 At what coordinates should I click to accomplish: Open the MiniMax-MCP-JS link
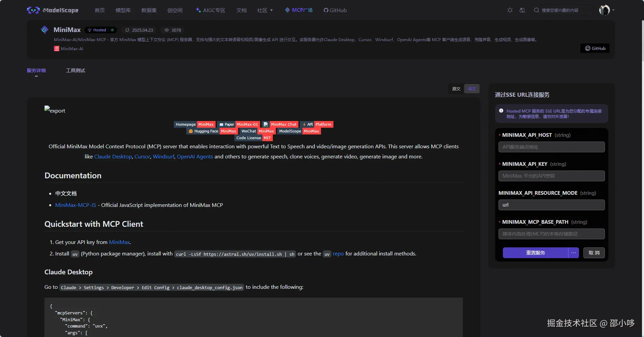[75, 205]
